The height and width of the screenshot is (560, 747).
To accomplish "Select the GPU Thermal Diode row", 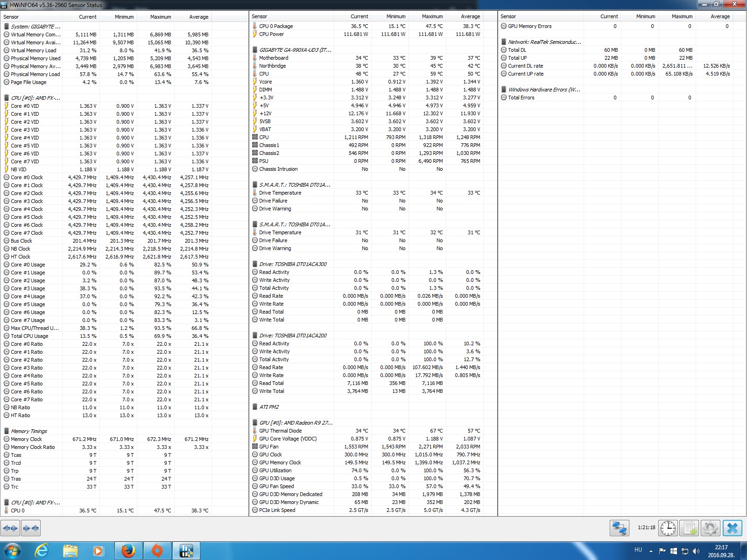I will click(x=373, y=431).
